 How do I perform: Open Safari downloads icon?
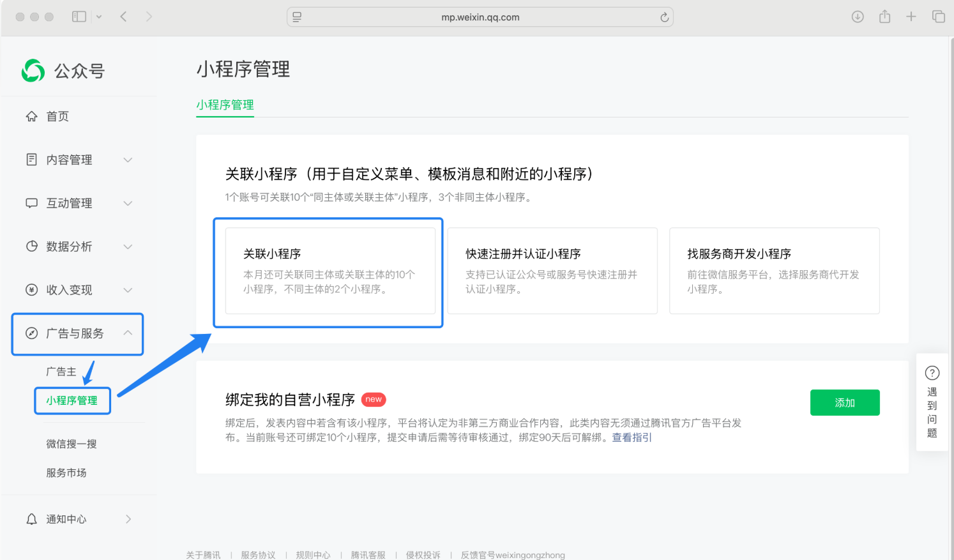[x=858, y=17]
